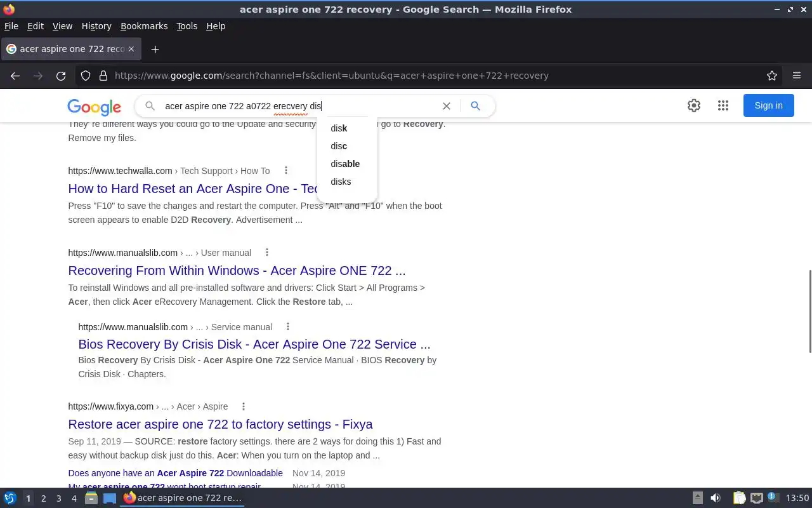This screenshot has height=508, width=812.
Task: Open the file manager from the taskbar
Action: pos(91,498)
